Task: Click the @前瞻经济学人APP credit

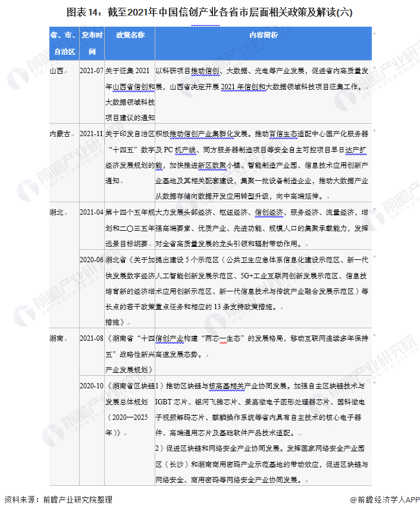Action: click(384, 500)
